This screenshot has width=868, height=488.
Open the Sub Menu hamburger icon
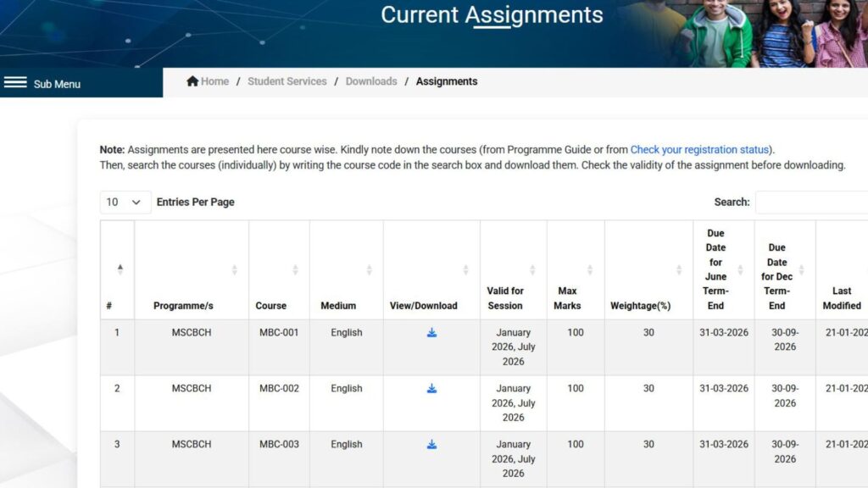coord(16,82)
